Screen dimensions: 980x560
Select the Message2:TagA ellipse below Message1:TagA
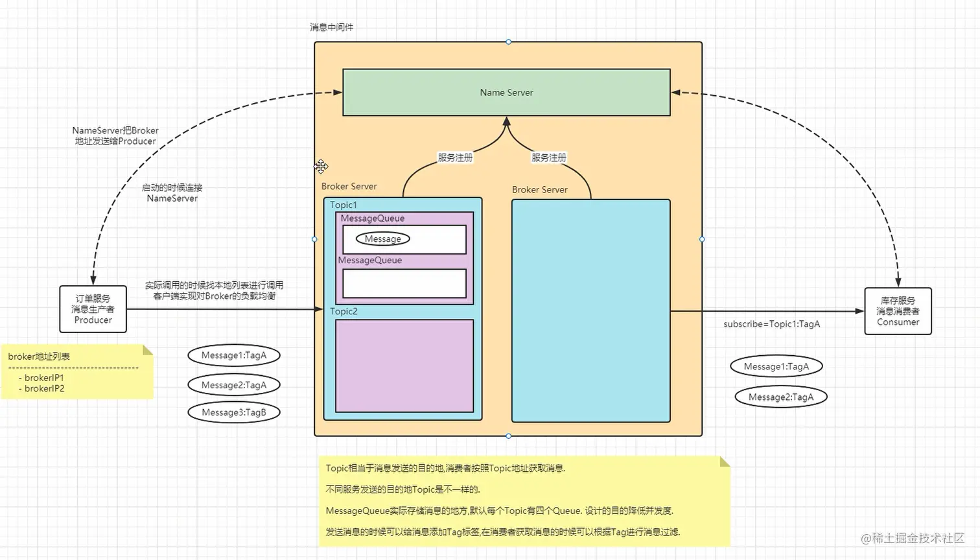click(233, 384)
